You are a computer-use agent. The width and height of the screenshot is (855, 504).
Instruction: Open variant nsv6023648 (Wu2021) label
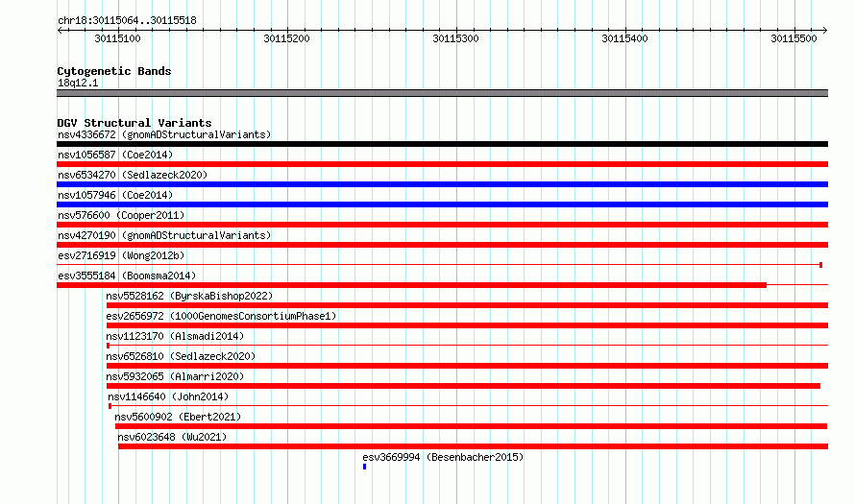[172, 437]
